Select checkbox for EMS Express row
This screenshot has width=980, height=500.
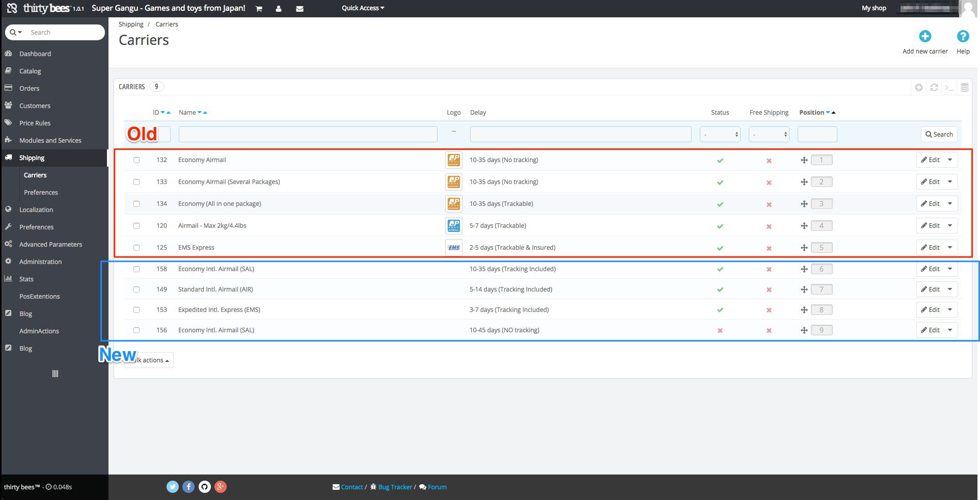(137, 248)
